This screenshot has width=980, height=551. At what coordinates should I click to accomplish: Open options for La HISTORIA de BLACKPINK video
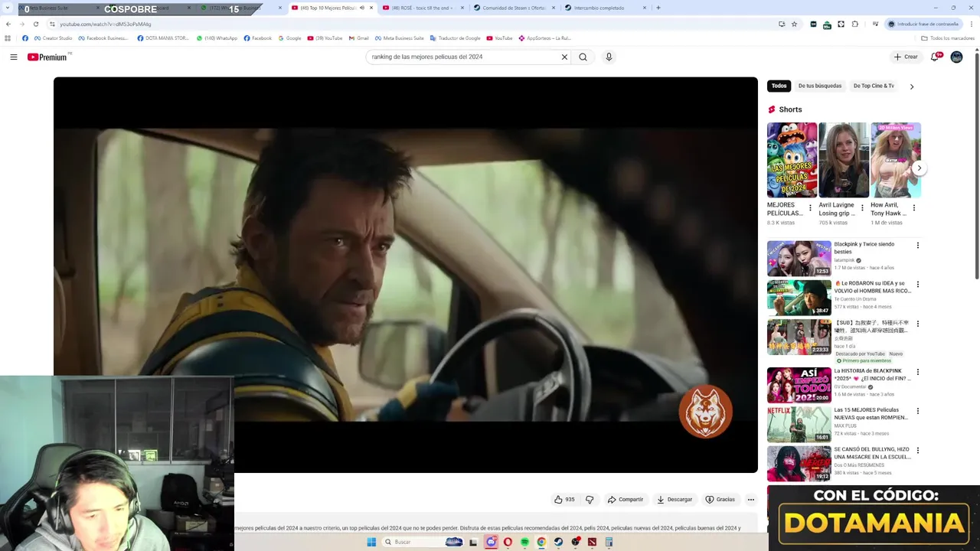pos(918,372)
